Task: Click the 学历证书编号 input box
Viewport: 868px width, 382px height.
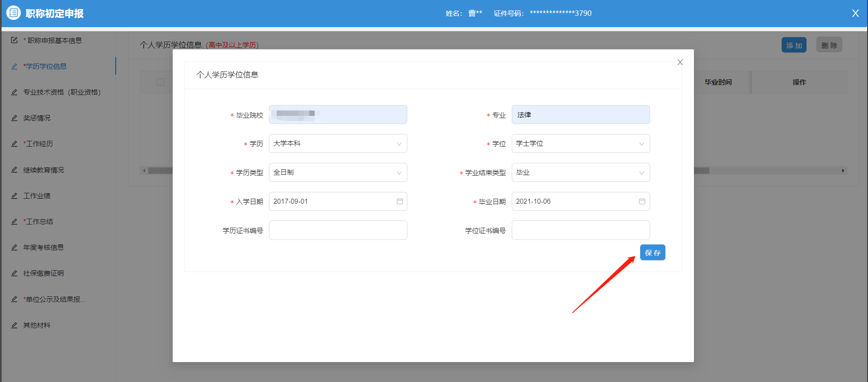Action: coord(338,230)
